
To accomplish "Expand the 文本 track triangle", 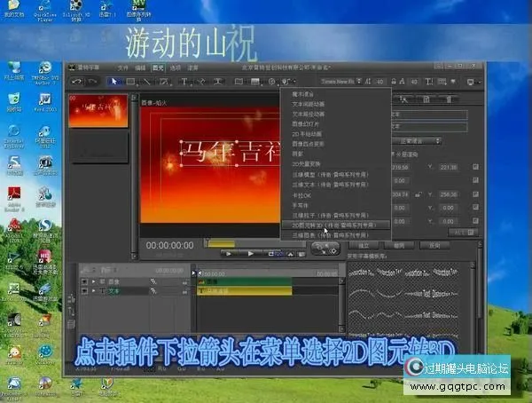I will 94,291.
